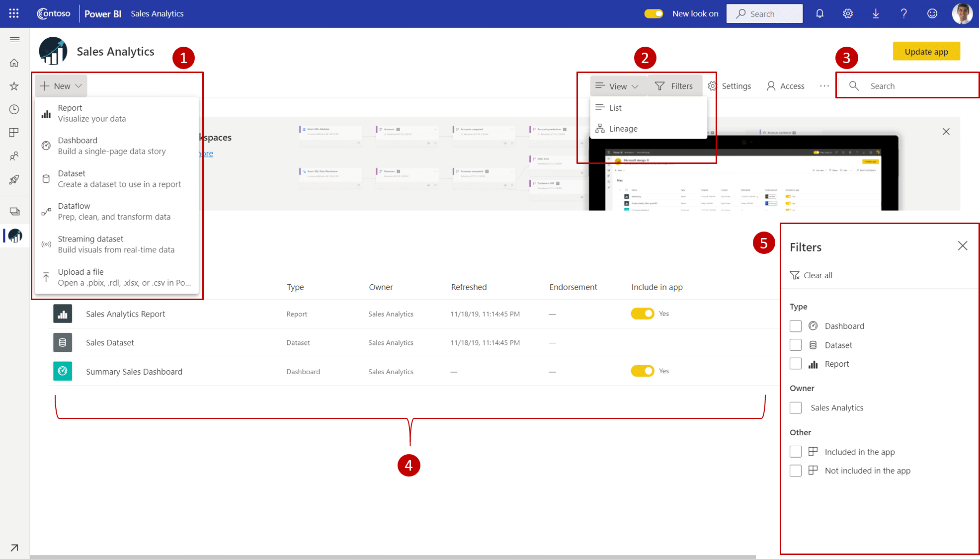Open Workspaces from the sidebar icon
980x559 pixels.
(14, 211)
